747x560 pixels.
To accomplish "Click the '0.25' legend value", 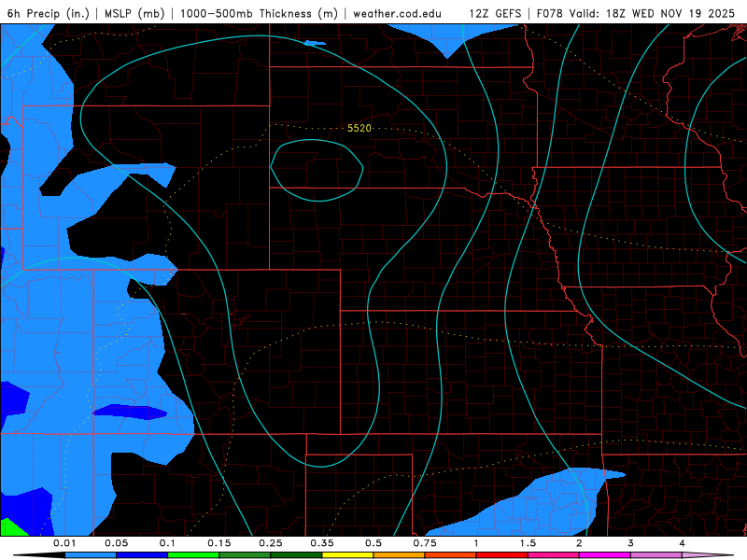I will (x=271, y=543).
